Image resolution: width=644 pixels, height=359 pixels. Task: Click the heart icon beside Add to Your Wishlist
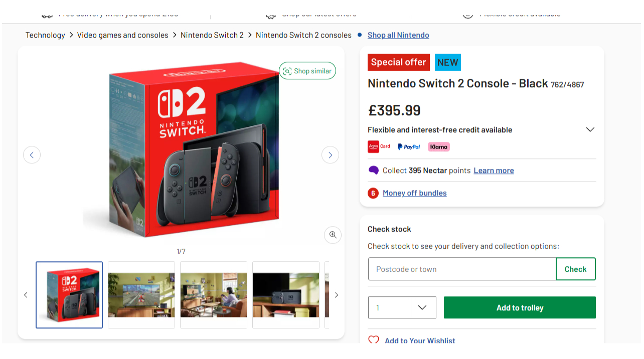tap(373, 340)
